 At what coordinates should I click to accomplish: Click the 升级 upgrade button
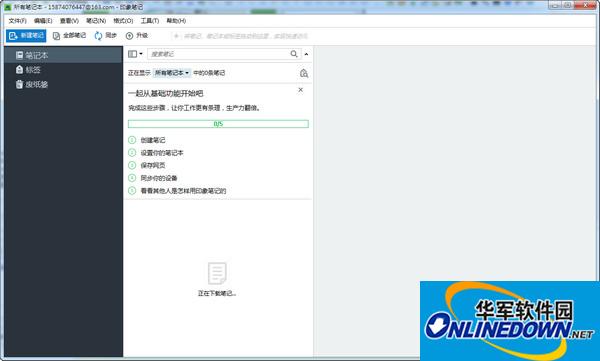click(137, 36)
